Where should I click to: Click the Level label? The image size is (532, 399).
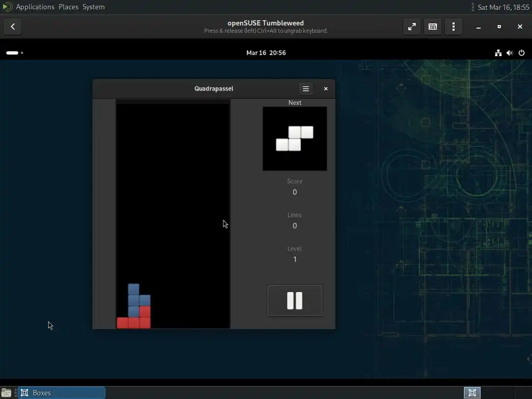click(x=295, y=249)
